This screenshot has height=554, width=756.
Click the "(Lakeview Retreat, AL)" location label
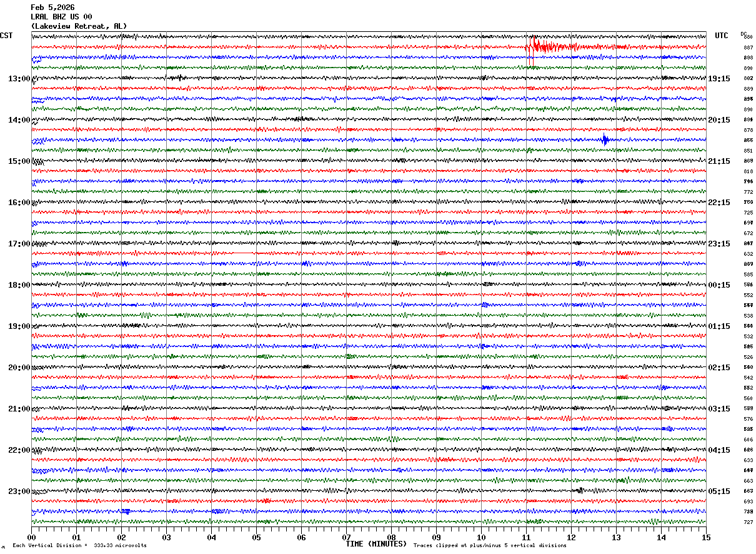point(79,26)
